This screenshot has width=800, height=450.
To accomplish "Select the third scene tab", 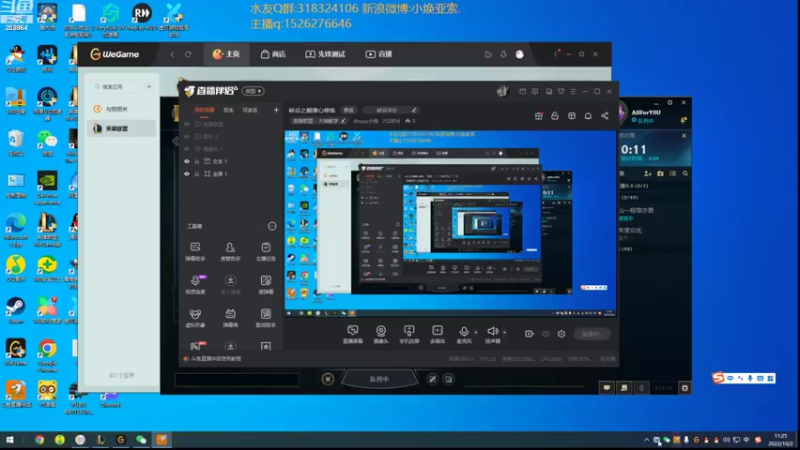I will coord(250,110).
